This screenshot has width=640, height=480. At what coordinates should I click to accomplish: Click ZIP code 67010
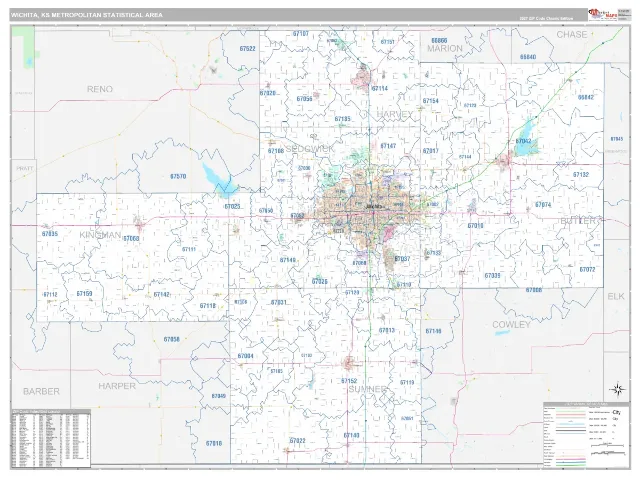[476, 226]
